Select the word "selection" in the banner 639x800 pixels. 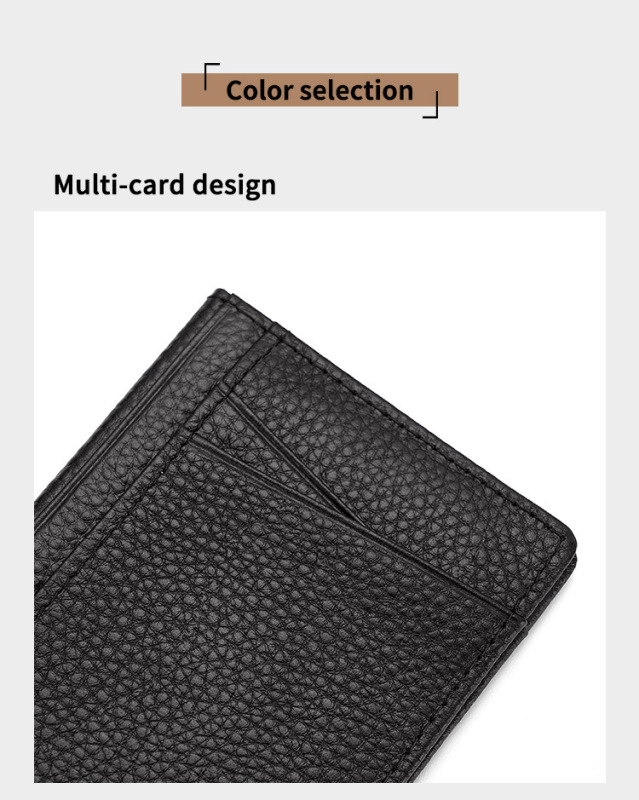click(356, 90)
